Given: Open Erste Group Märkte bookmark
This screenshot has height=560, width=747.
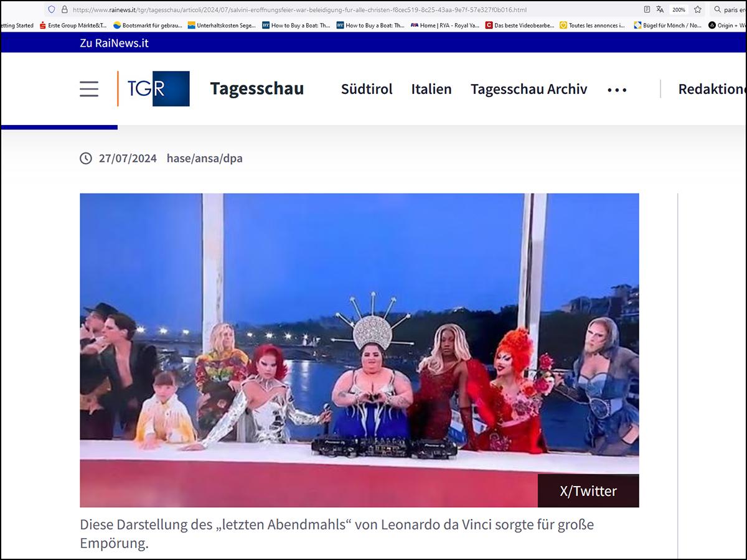Looking at the screenshot, I should [72, 26].
